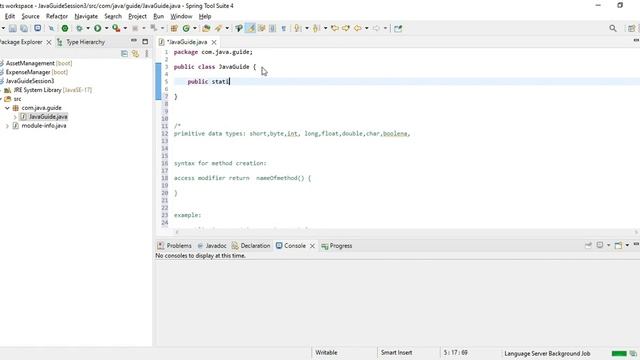This screenshot has height=360, width=640.
Task: Maximize the Package Explorer panel
Action: (145, 41)
